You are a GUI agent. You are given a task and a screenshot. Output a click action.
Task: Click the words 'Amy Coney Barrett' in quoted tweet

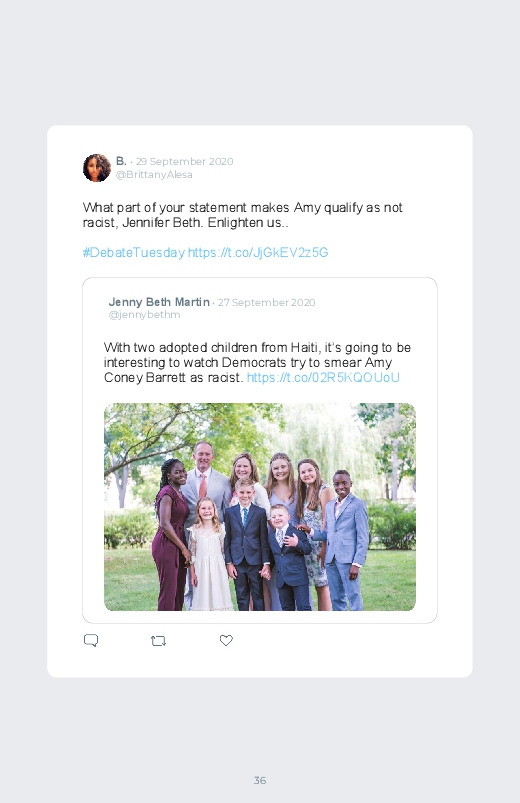click(248, 370)
